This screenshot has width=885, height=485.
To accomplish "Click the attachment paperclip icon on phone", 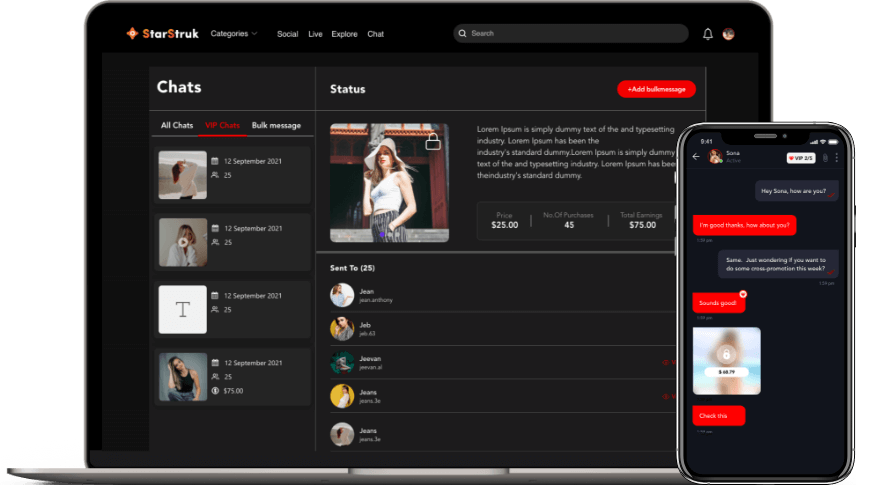I will click(825, 158).
